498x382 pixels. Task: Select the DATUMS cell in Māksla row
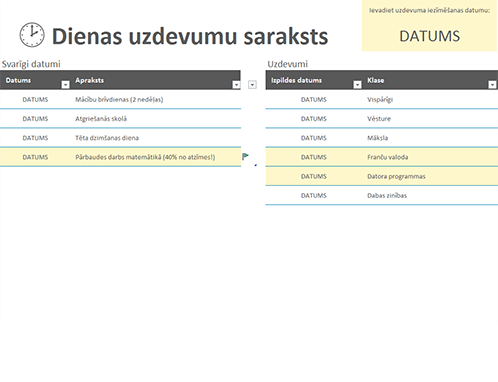point(314,138)
